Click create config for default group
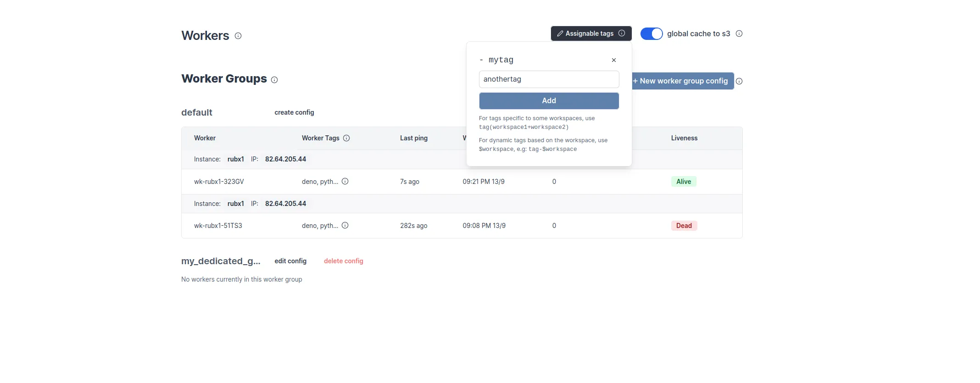 click(294, 112)
